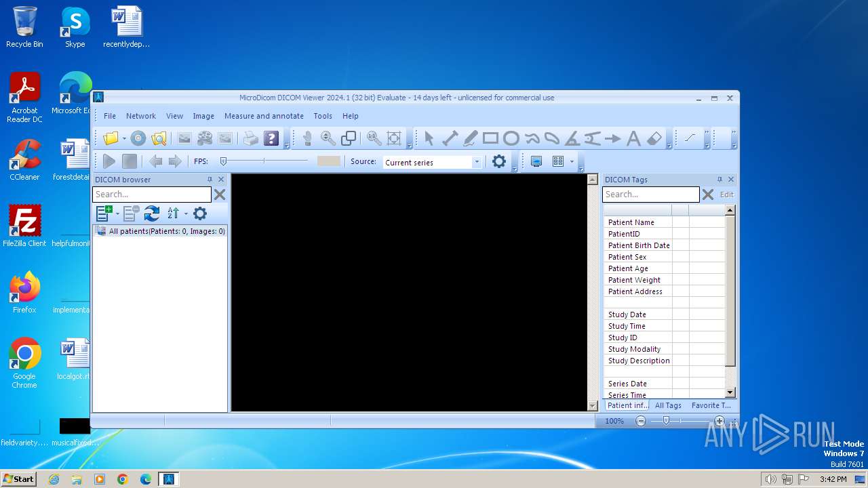Screen dimensions: 868x488
Task: Click the DICOM Tags search field
Action: (x=651, y=195)
